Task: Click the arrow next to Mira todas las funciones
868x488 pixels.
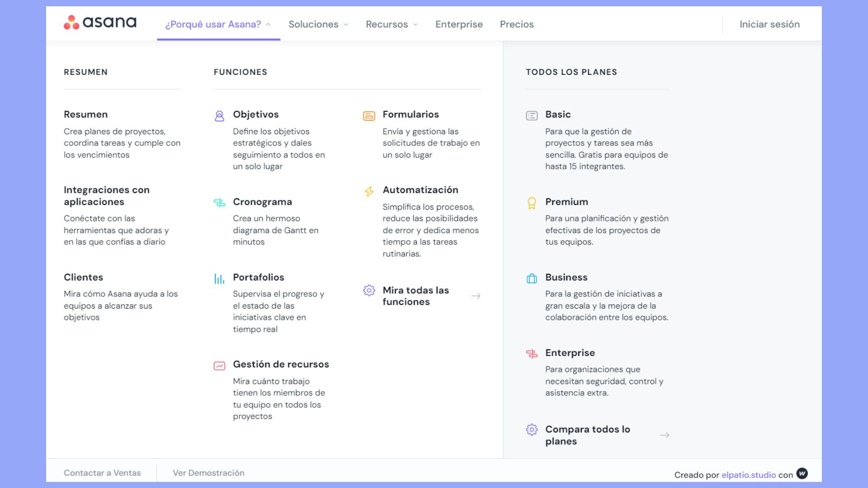Action: (x=476, y=296)
